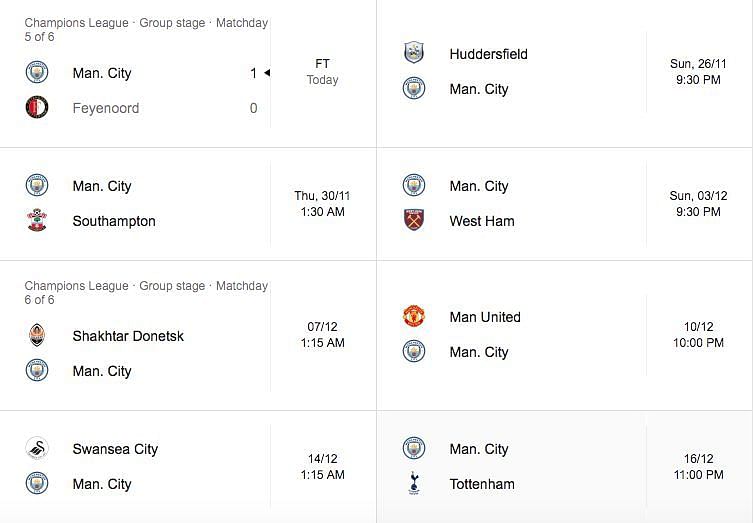The width and height of the screenshot is (753, 523).
Task: Click the Man. City crest in Feyenoord match
Action: click(x=37, y=73)
